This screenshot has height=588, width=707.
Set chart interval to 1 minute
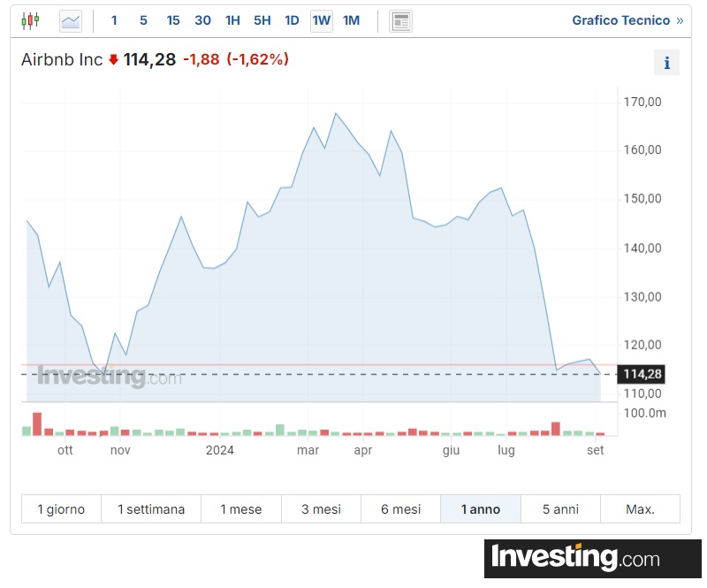click(x=114, y=20)
